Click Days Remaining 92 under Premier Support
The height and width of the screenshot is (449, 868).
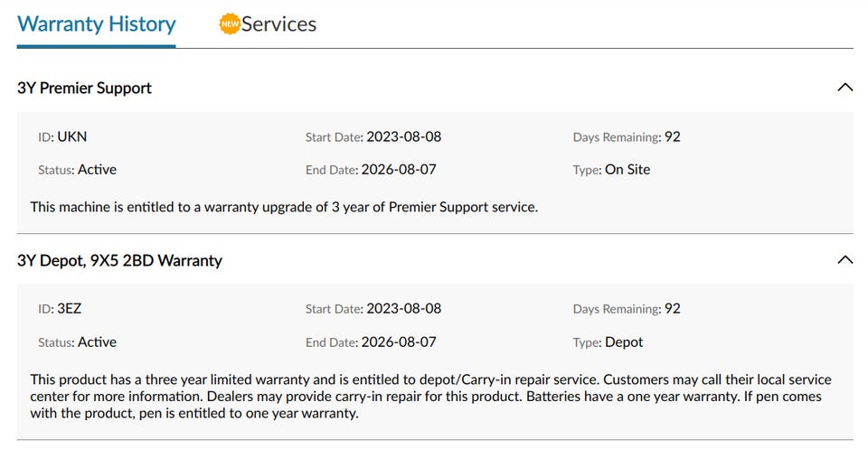coord(672,136)
